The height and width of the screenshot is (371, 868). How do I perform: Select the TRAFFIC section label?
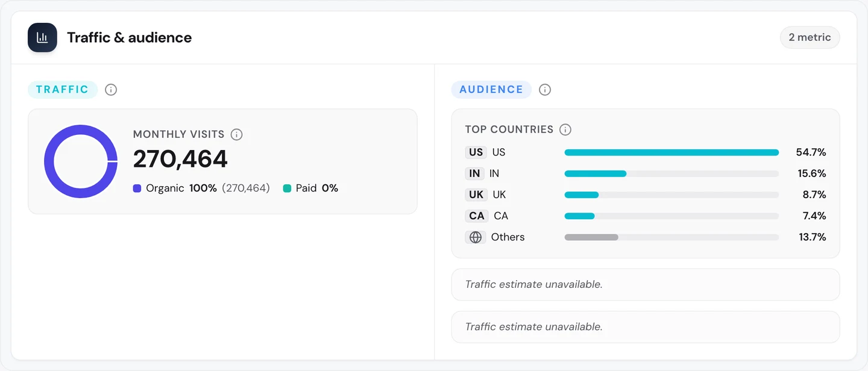point(63,90)
